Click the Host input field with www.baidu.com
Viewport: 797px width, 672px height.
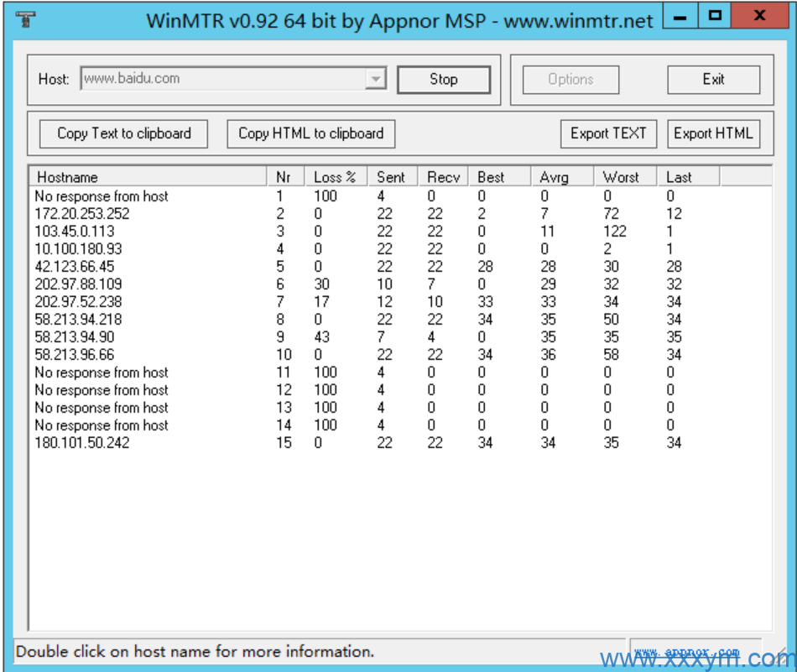222,79
